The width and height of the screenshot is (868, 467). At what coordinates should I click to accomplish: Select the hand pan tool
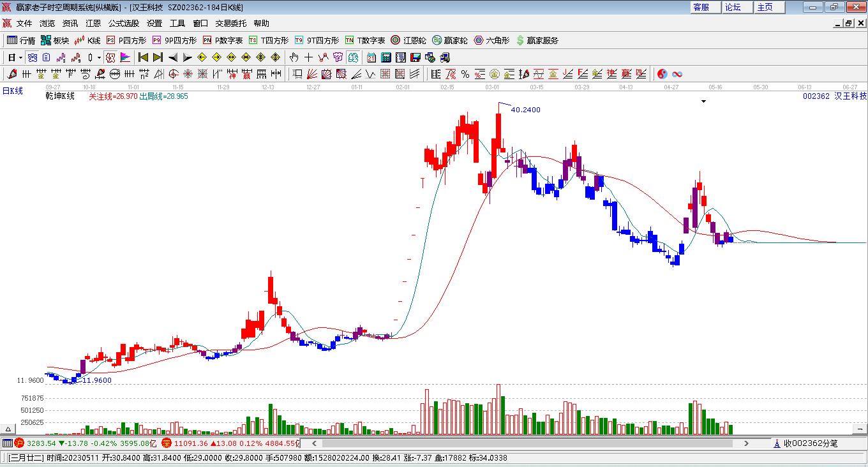tap(294, 57)
